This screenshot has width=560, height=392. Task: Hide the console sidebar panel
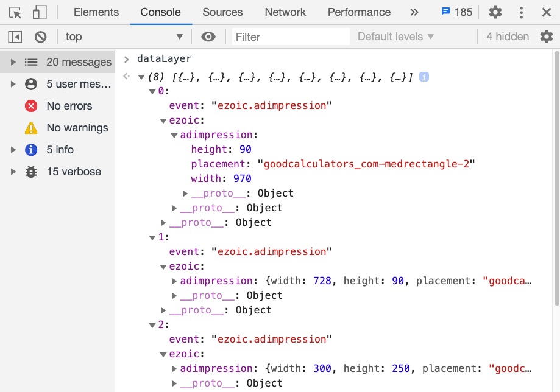[15, 37]
